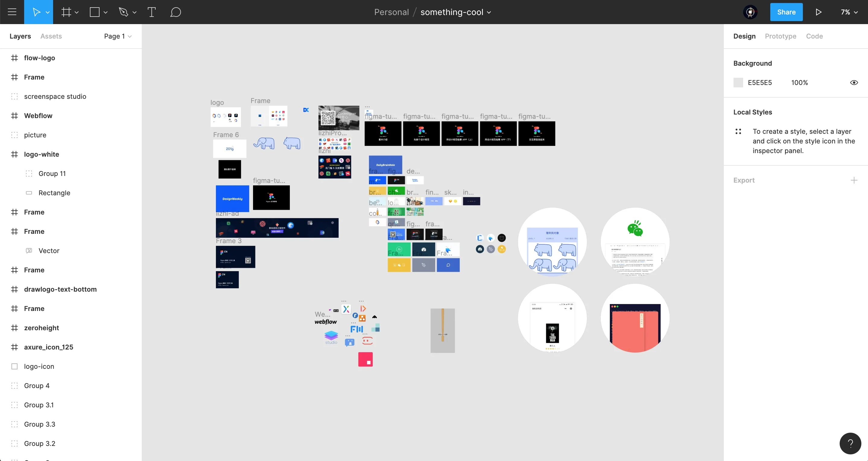868x461 pixels.
Task: Click the Share button
Action: (x=786, y=12)
